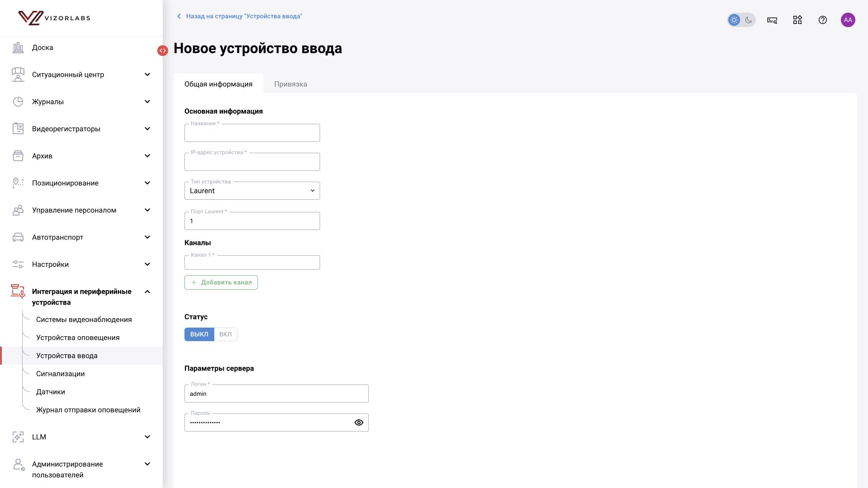Click the Администрирование пользователей icon
This screenshot has width=868, height=488.
pos(19,465)
